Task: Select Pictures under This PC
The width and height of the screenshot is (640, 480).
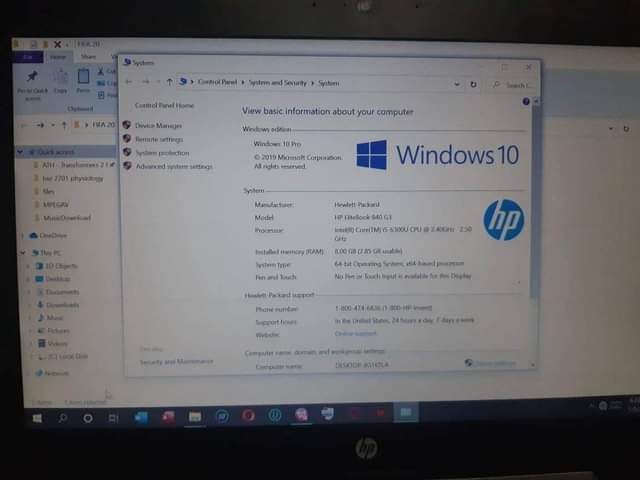Action: pos(58,331)
